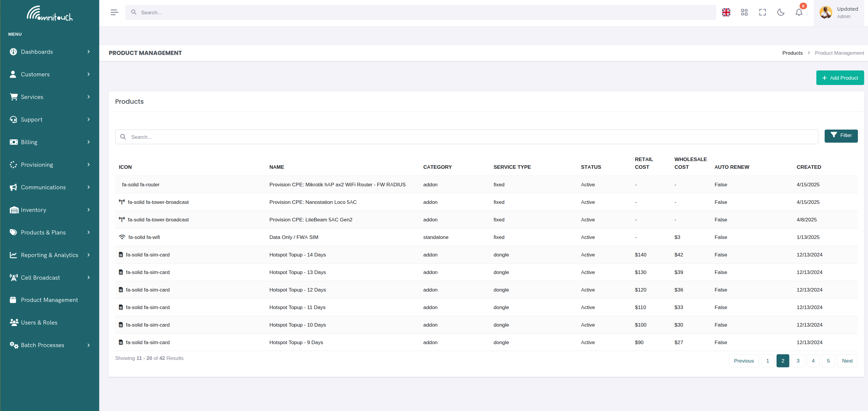Toggle dark mode with moon icon
868x411 pixels.
[781, 12]
